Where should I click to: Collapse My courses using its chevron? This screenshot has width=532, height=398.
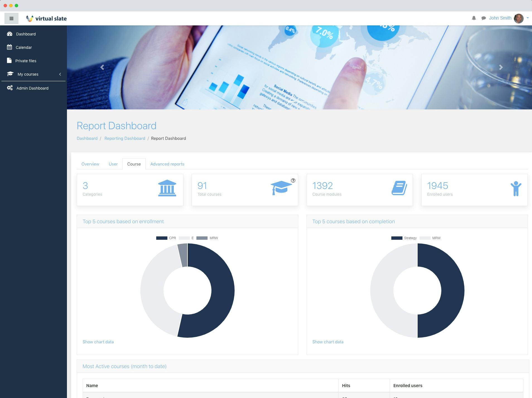(60, 74)
